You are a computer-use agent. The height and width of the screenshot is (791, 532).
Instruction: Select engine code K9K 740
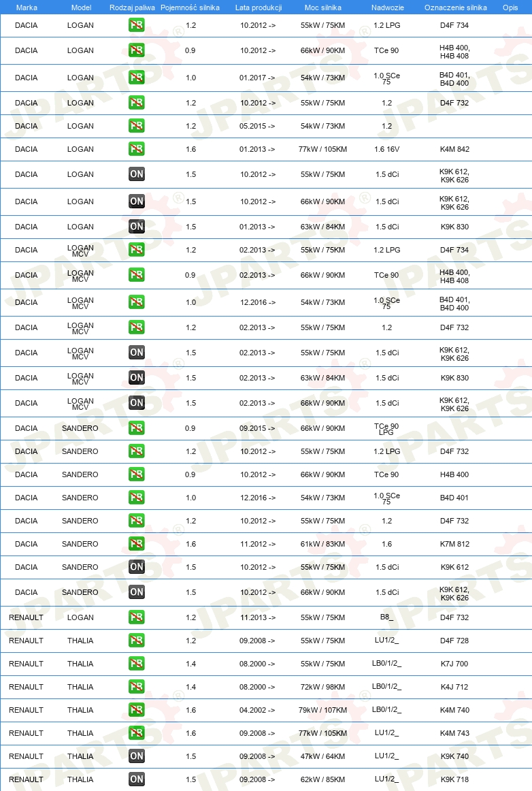pyautogui.click(x=454, y=757)
